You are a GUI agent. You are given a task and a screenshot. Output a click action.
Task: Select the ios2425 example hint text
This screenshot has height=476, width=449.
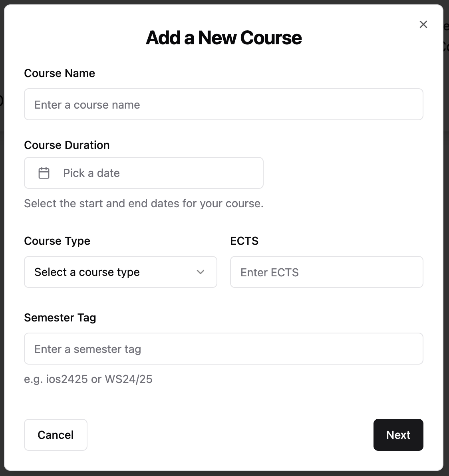pyautogui.click(x=88, y=379)
